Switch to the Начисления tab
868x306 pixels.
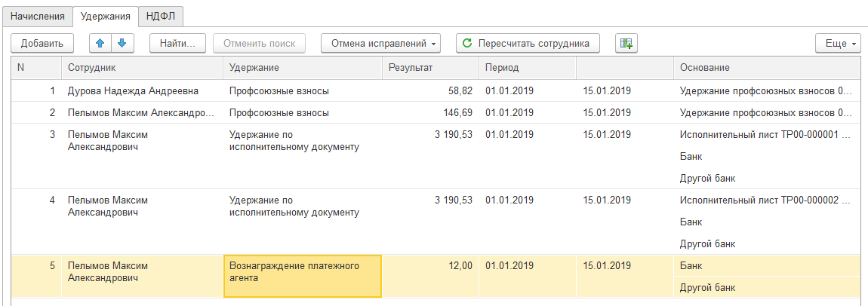click(x=38, y=16)
